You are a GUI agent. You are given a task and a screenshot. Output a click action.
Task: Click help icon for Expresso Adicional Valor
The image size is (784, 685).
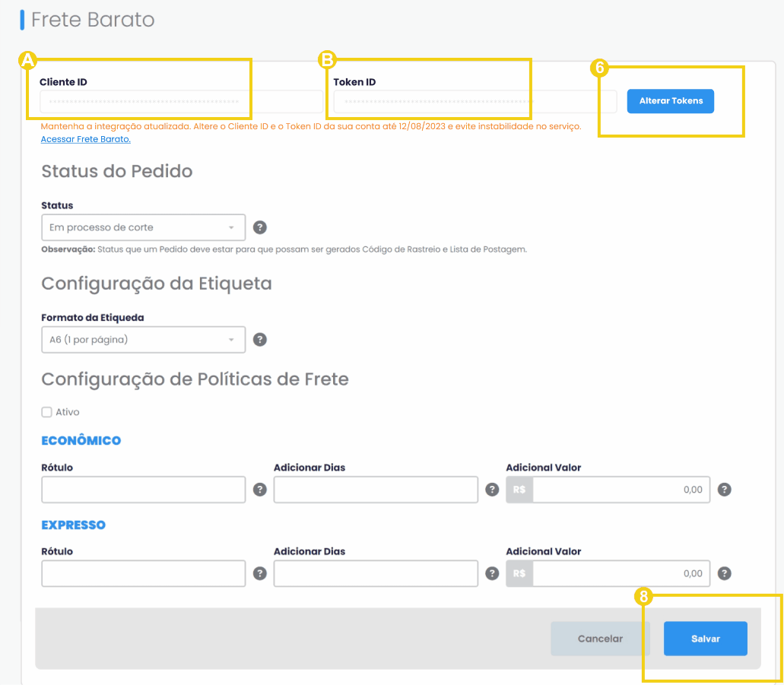[725, 573]
